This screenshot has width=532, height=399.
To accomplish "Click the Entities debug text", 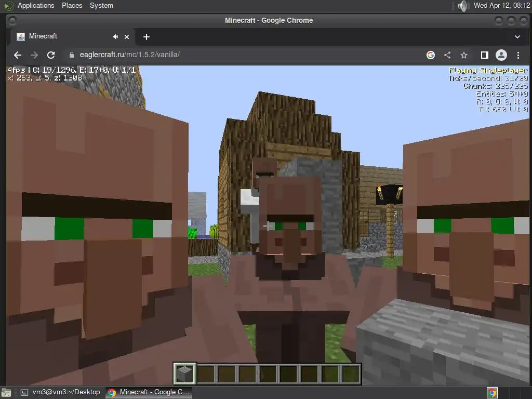I will tap(502, 94).
